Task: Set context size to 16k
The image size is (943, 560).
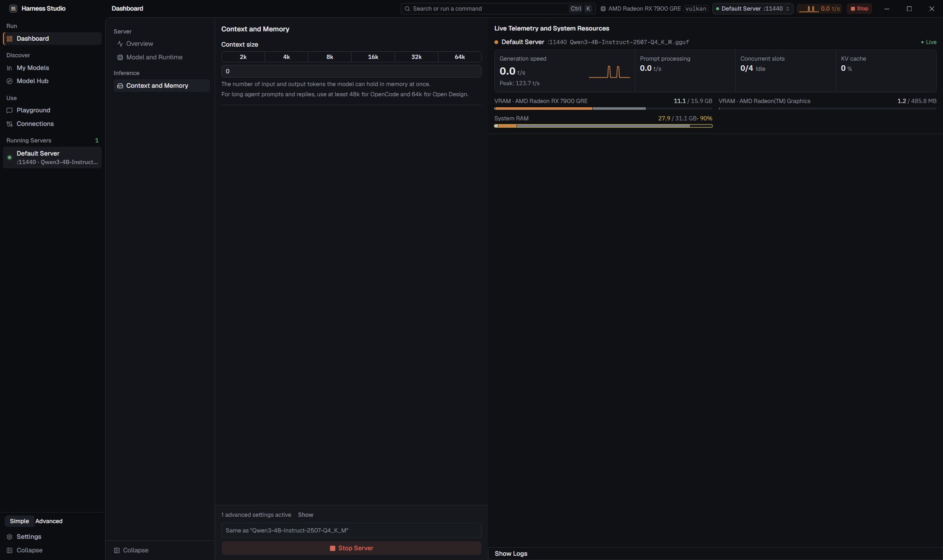Action: pos(373,57)
